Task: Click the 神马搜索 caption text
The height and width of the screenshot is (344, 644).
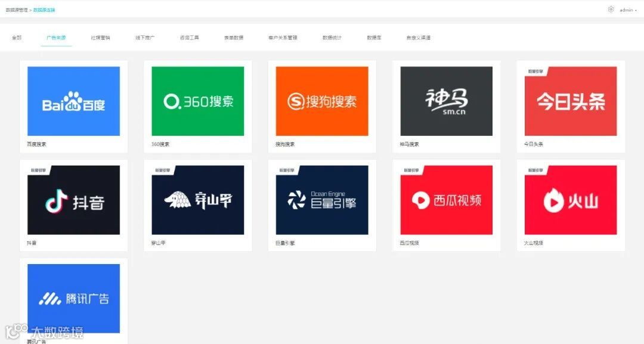Action: pyautogui.click(x=410, y=144)
